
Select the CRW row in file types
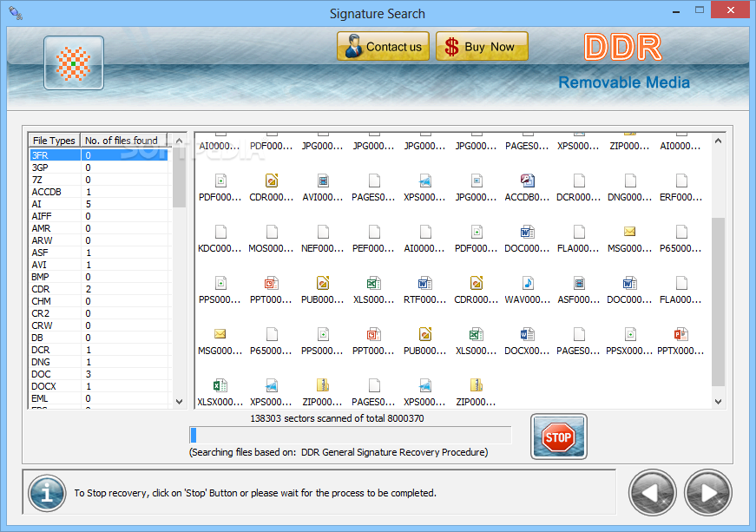pos(99,325)
